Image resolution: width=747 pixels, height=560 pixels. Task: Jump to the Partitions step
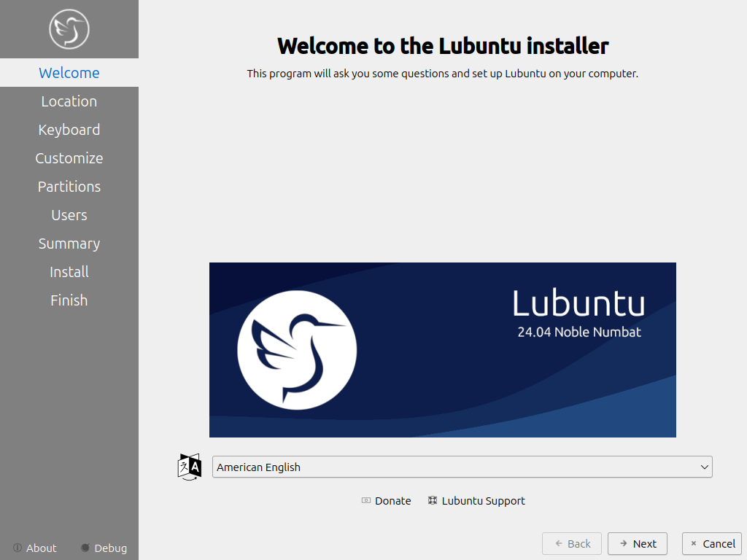tap(69, 187)
